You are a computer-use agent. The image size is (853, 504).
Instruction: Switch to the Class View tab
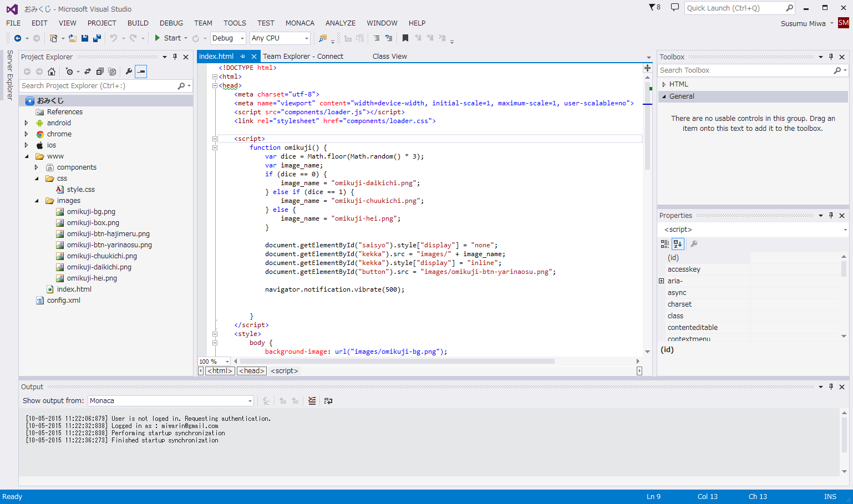pos(389,57)
